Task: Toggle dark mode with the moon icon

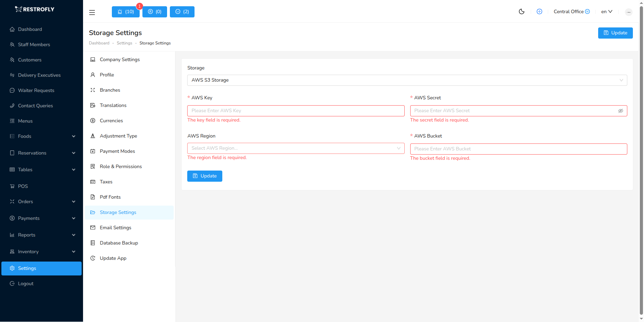Action: click(521, 11)
